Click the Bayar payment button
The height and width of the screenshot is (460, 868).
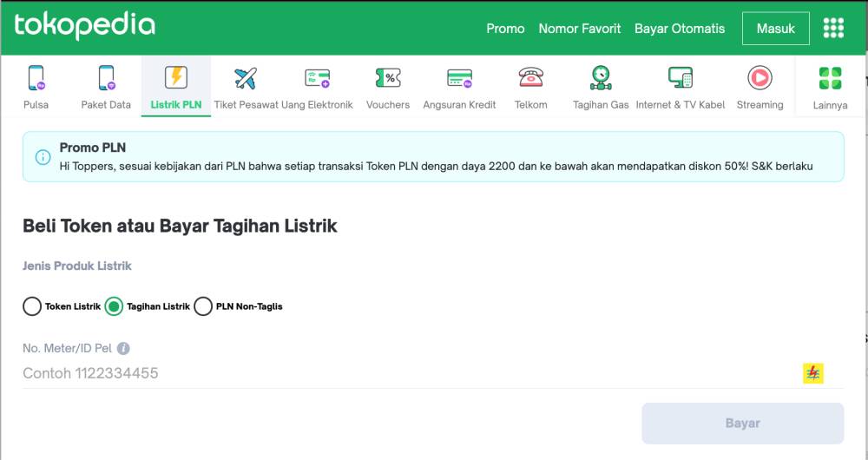click(743, 424)
